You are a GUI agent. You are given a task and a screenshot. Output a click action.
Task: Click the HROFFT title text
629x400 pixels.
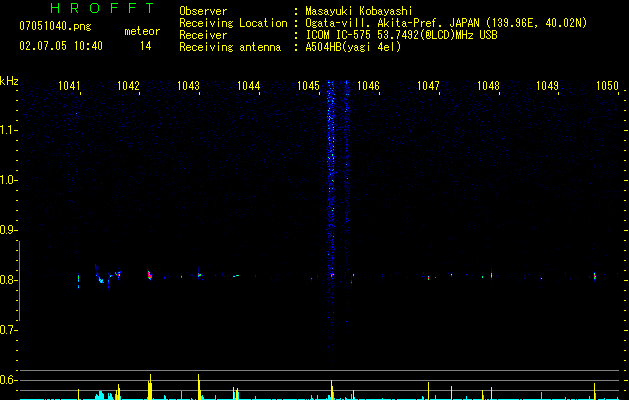tap(102, 8)
